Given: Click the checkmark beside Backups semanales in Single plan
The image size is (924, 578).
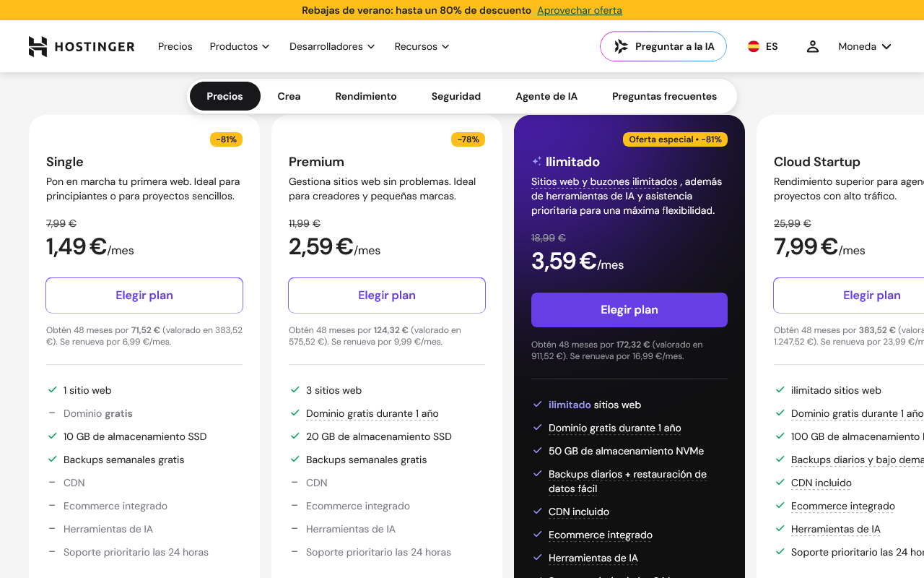Looking at the screenshot, I should pos(52,460).
